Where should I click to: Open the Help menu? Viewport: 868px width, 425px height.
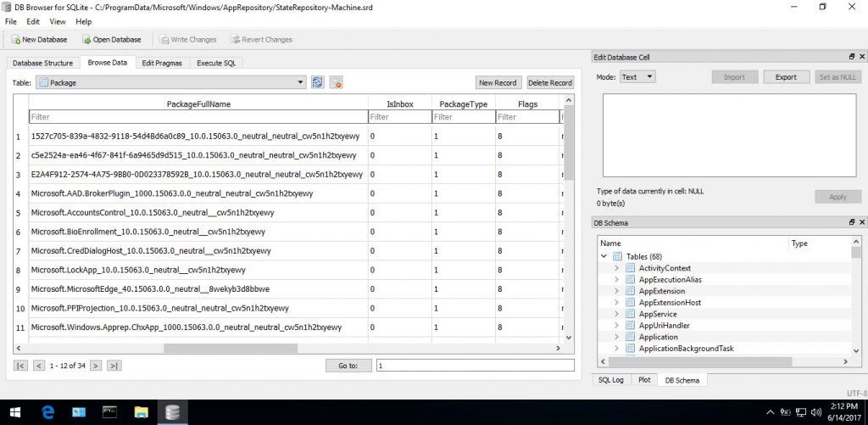tap(84, 21)
